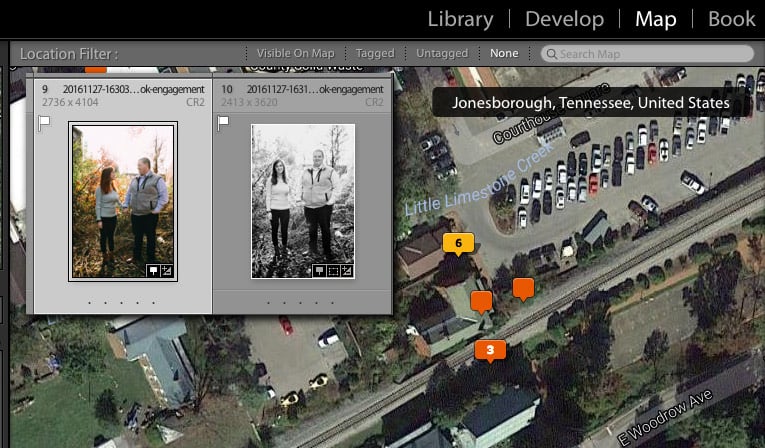765x448 pixels.
Task: Click the unnumbered orange pin beside the railroad tracks
Action: pyautogui.click(x=523, y=289)
